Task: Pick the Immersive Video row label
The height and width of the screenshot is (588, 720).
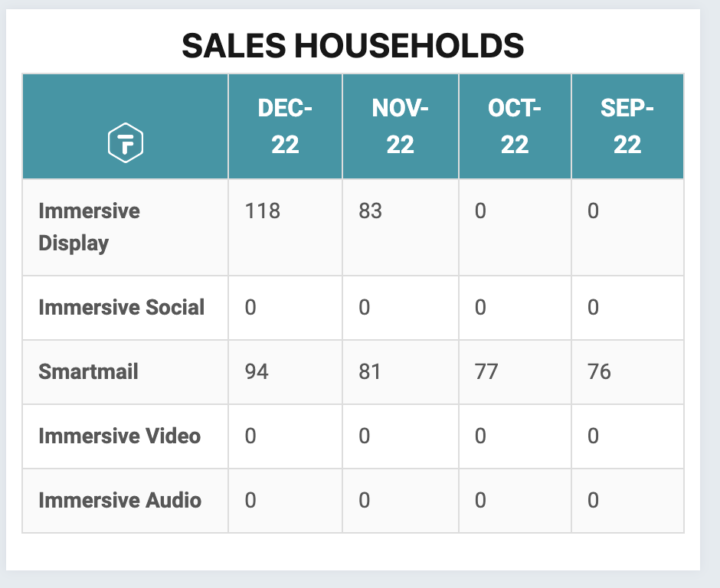Action: tap(119, 436)
